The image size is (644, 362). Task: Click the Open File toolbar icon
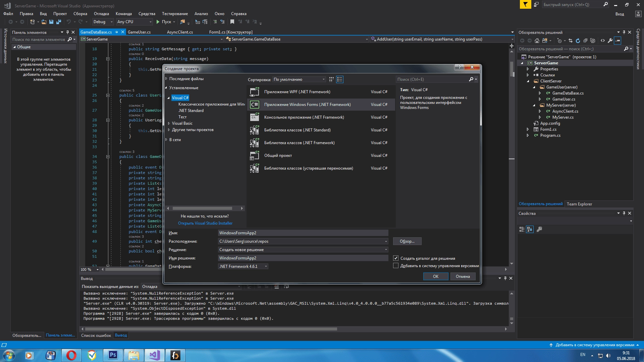(x=44, y=22)
